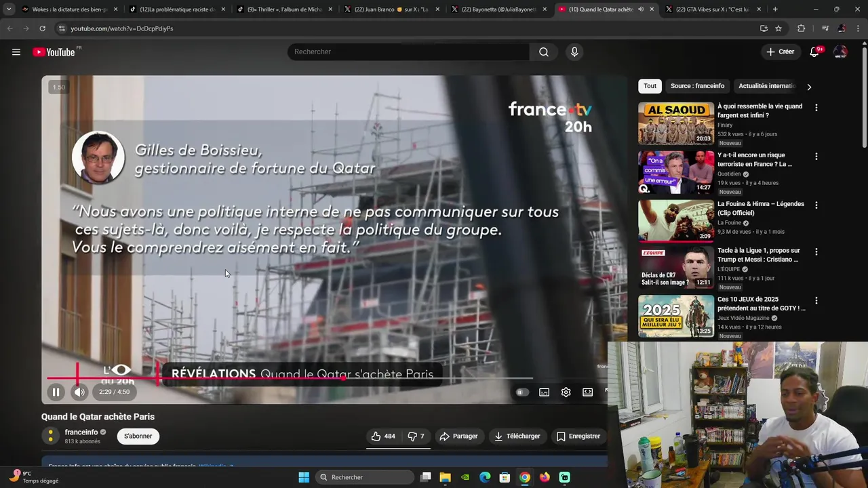Switch to theater mode

click(587, 392)
